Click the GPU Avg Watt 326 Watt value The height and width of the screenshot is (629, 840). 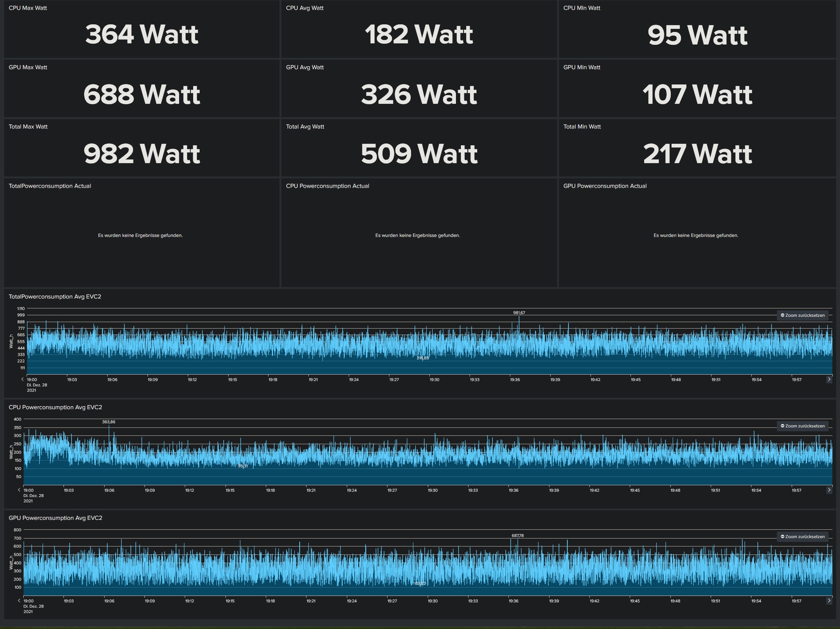[419, 94]
